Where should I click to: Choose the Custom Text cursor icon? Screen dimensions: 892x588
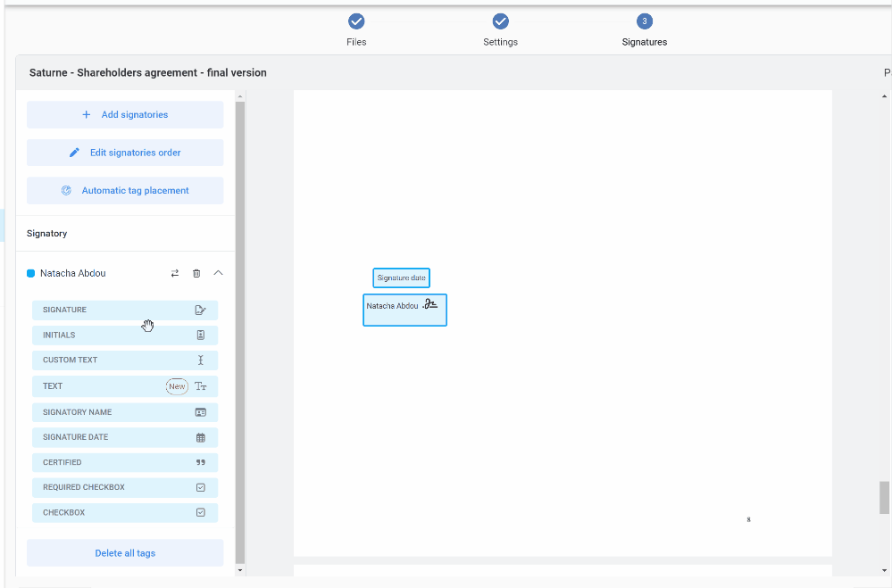pyautogui.click(x=200, y=360)
